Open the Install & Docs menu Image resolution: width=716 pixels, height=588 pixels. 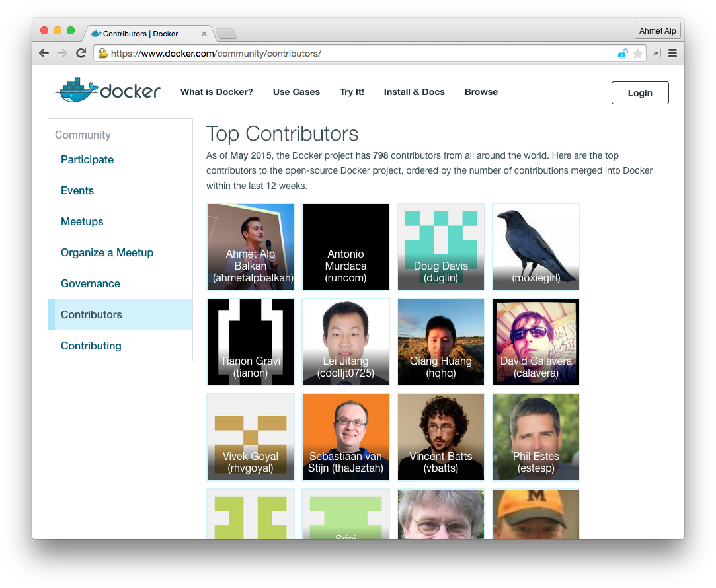click(x=414, y=92)
